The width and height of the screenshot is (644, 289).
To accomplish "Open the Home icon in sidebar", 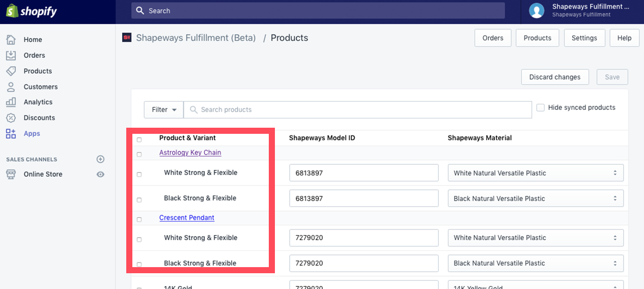I will click(x=11, y=39).
